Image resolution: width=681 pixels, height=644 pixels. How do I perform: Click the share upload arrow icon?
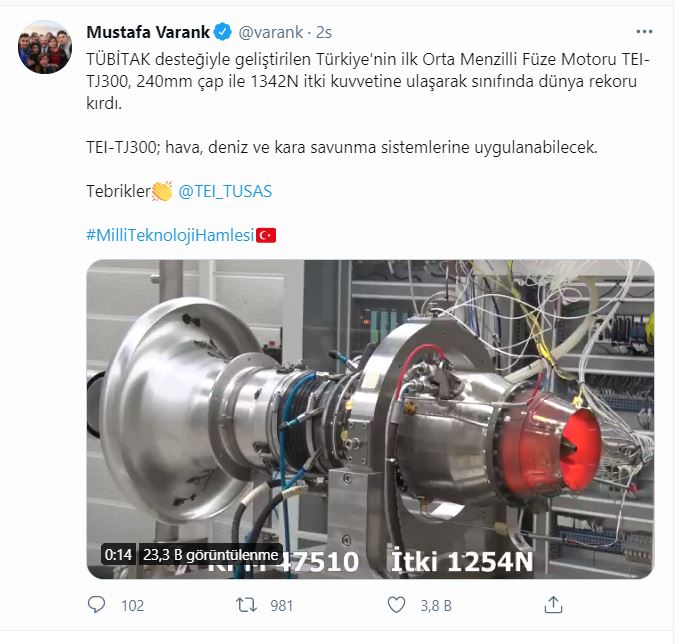click(553, 604)
